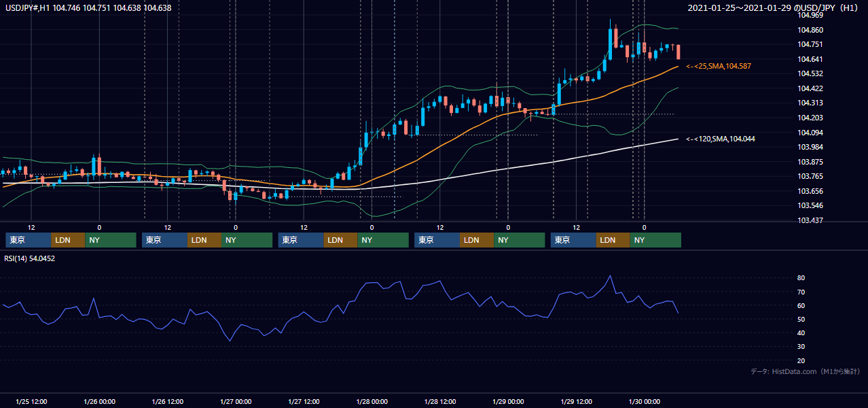
Task: Click the last red candle on chart
Action: 678,52
